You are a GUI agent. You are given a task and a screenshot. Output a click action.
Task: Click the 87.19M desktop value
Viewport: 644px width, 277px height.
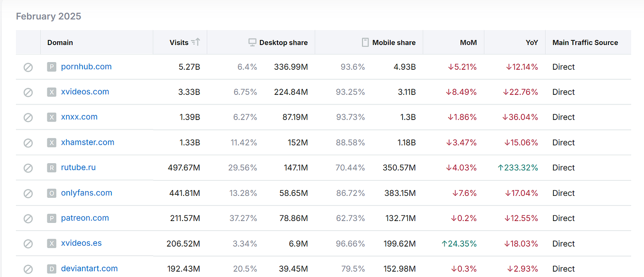click(x=295, y=117)
